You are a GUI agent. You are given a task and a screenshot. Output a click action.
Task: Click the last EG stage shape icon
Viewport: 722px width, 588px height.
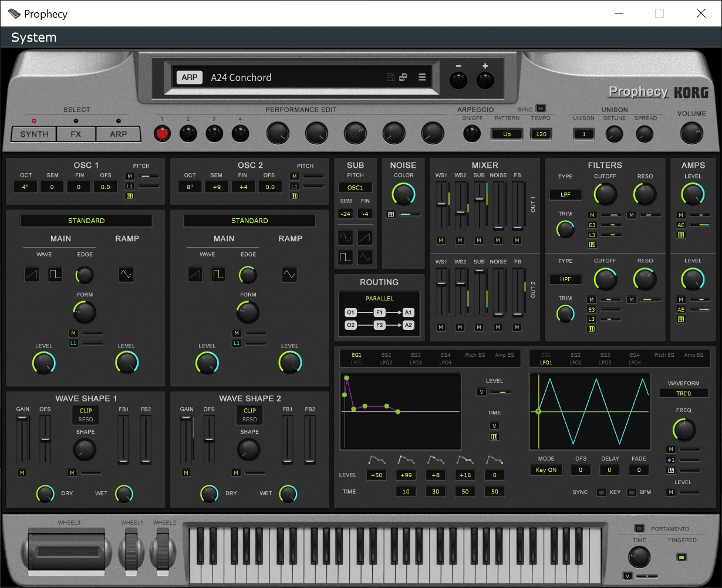click(x=494, y=459)
